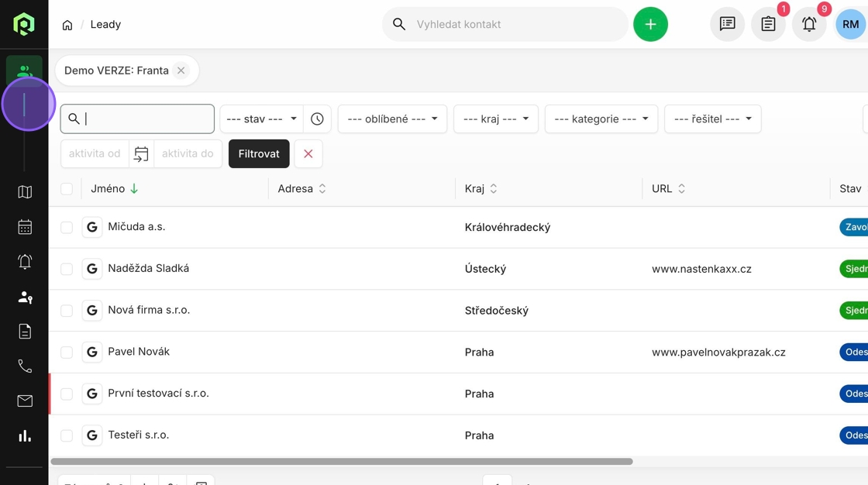Click the Středočeský region cell

coord(497,311)
